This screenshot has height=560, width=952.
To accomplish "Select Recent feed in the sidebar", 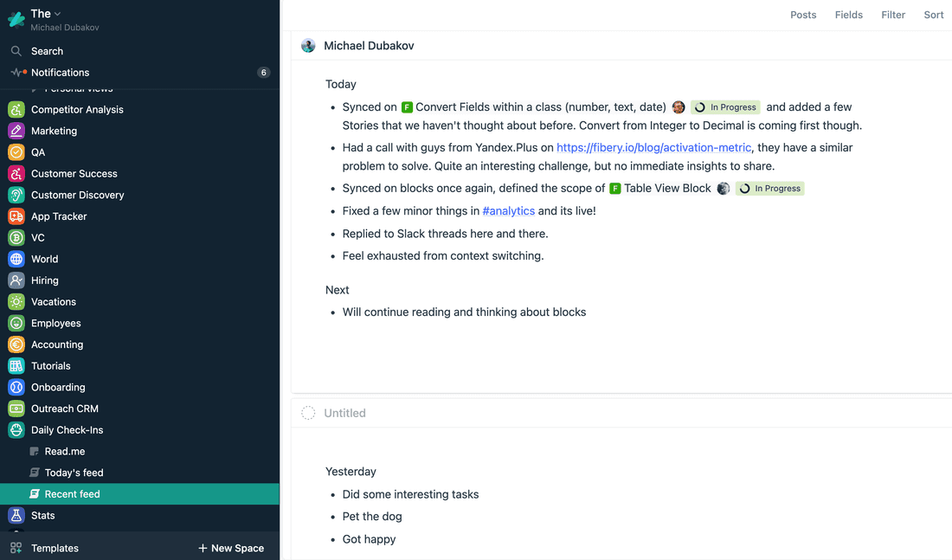I will (x=73, y=493).
